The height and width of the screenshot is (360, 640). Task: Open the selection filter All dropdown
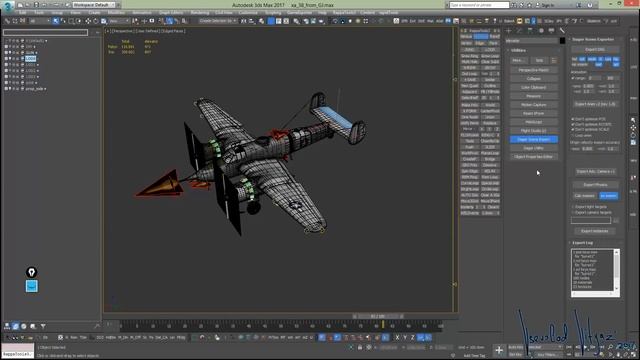(x=39, y=21)
